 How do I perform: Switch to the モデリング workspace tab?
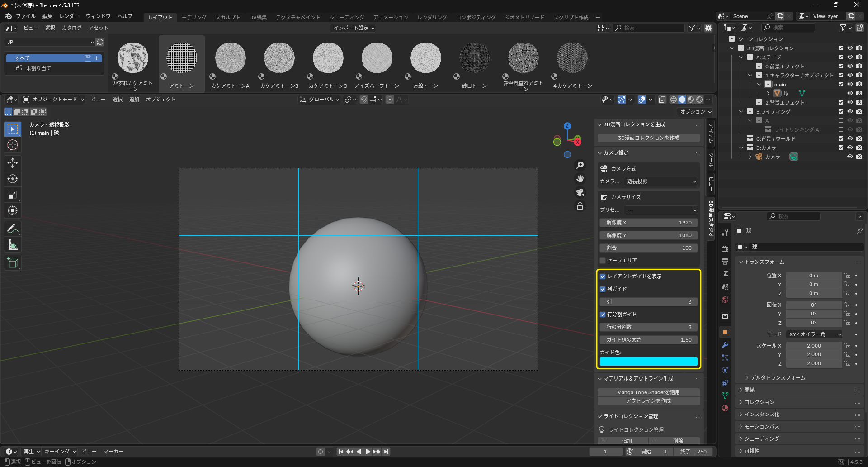(194, 17)
